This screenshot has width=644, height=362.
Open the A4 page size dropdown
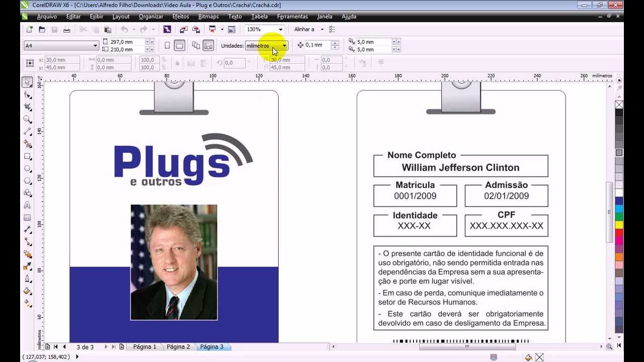tap(95, 46)
